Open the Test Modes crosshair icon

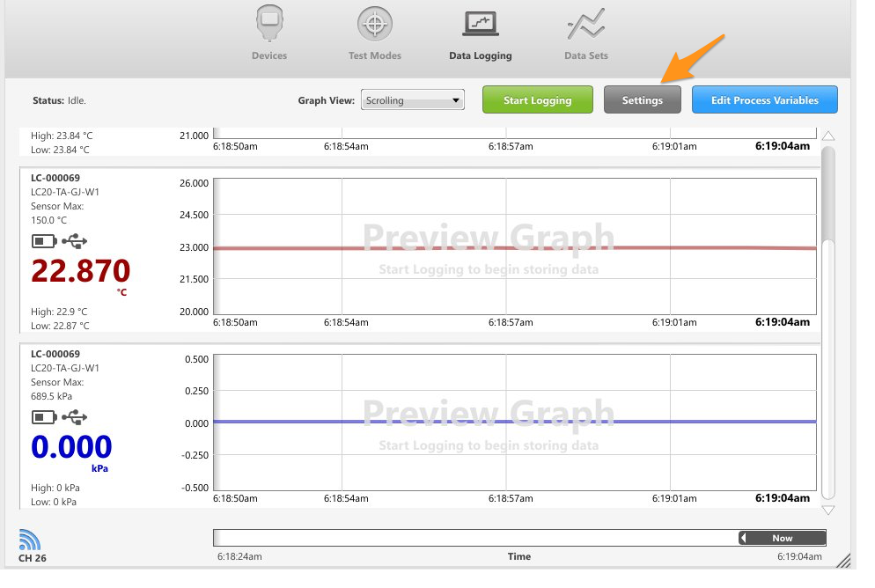coord(375,24)
